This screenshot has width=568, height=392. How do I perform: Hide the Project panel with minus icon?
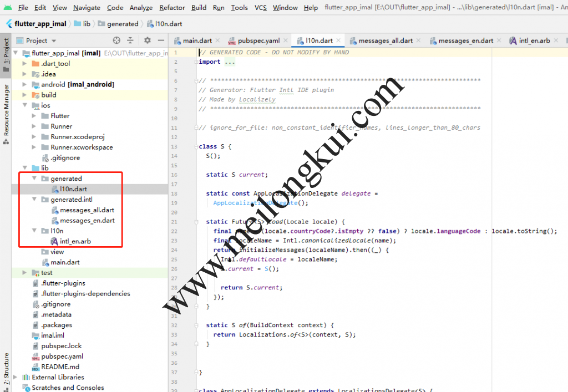161,40
